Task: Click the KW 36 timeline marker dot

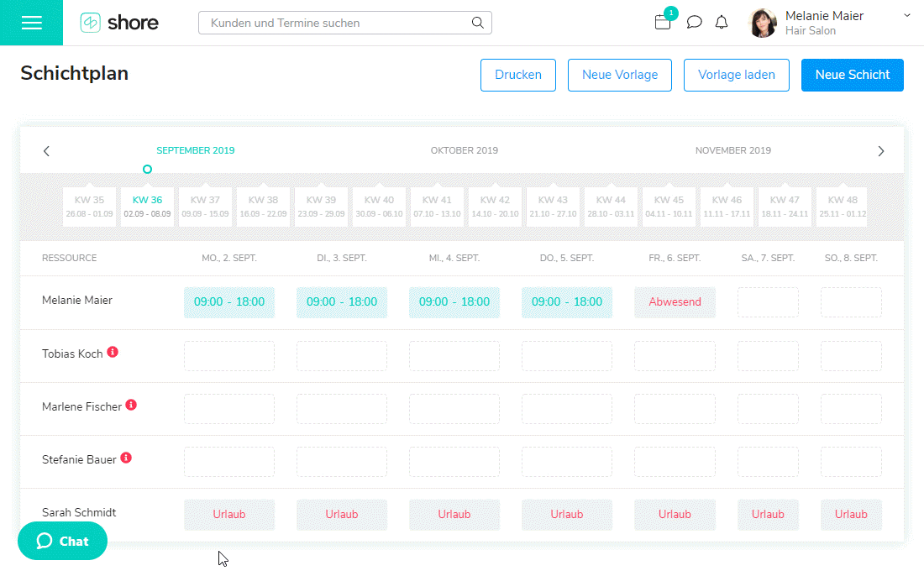Action: pos(147,170)
